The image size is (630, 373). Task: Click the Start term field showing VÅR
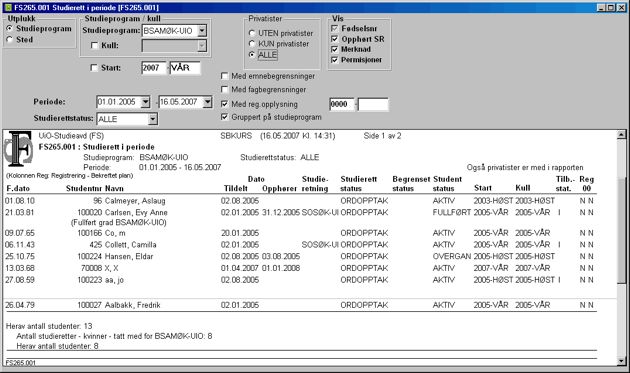coord(185,68)
